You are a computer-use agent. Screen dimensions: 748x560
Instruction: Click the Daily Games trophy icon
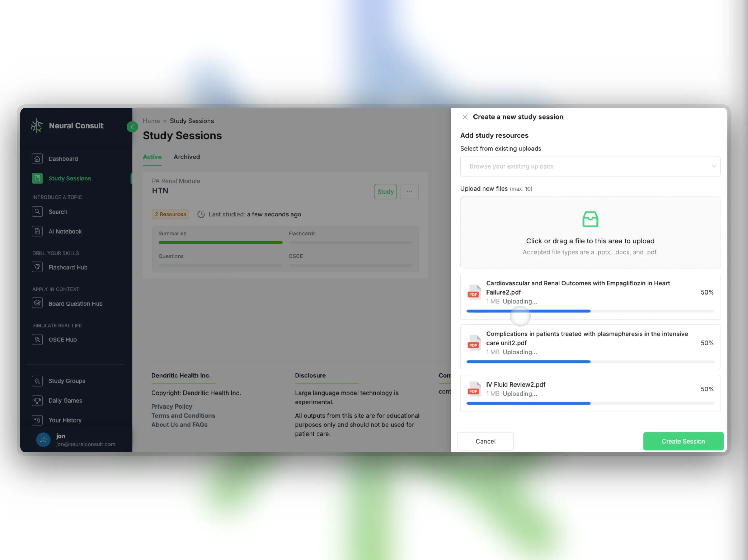click(37, 401)
